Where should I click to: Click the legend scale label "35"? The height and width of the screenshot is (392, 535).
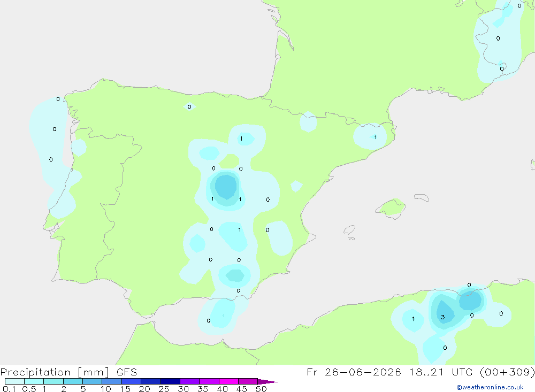pos(203,389)
